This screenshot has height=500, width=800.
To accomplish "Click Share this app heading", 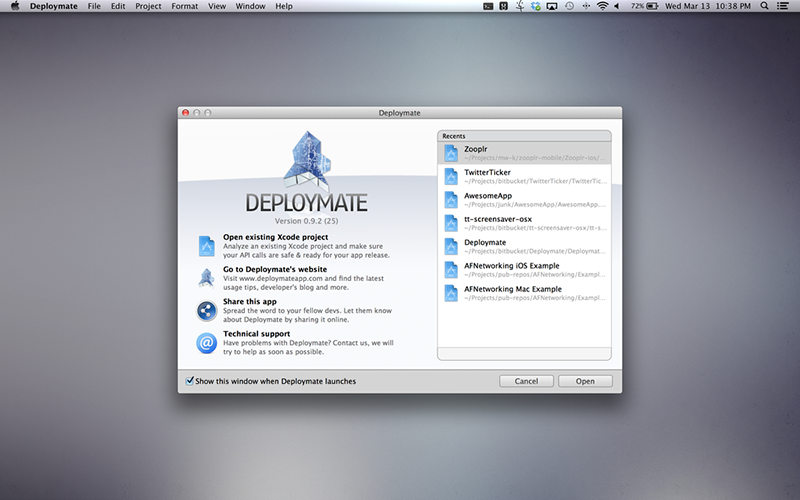I will click(x=249, y=302).
